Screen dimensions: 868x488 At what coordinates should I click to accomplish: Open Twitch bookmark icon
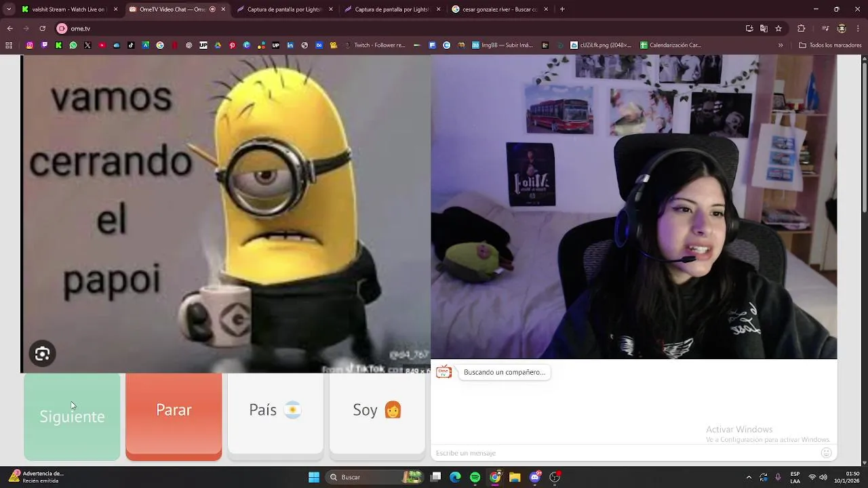click(x=44, y=45)
